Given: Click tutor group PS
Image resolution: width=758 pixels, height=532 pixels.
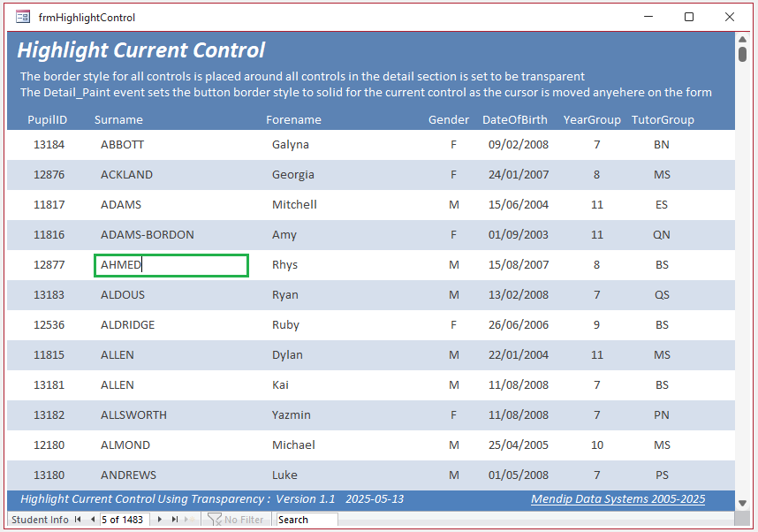Looking at the screenshot, I should pos(662,475).
